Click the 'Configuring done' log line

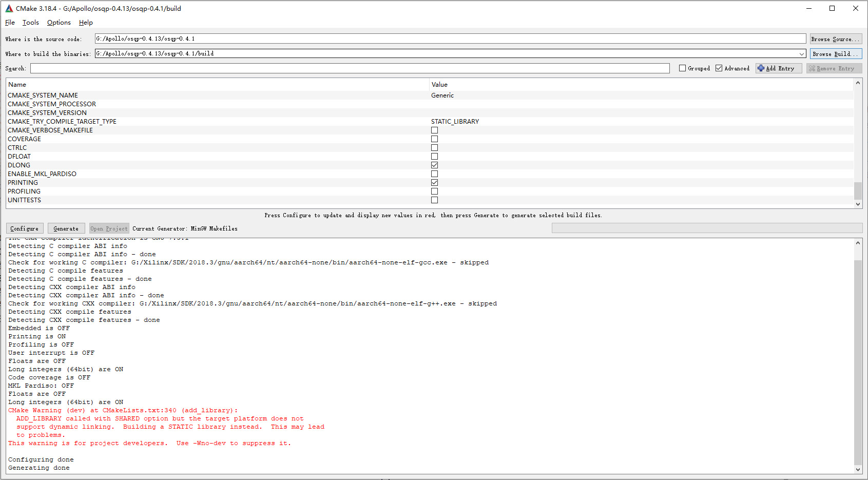(41, 459)
